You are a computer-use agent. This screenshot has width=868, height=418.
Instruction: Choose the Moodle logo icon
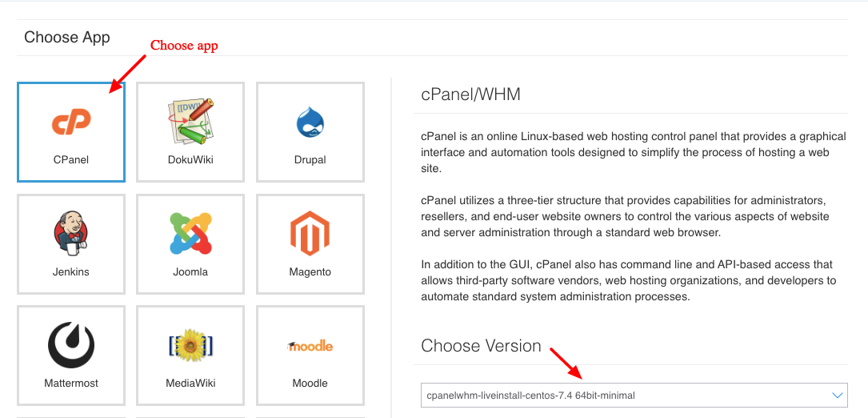coord(310,347)
